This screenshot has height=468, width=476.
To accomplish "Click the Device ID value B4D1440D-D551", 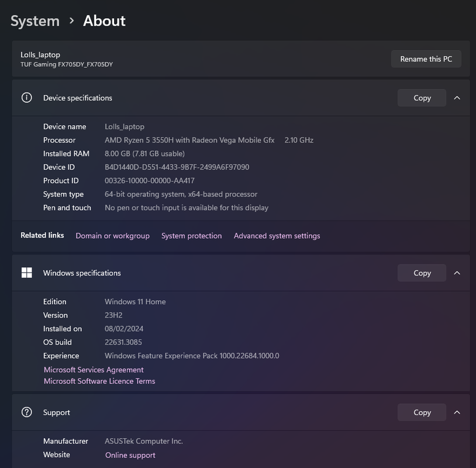I will tap(177, 167).
